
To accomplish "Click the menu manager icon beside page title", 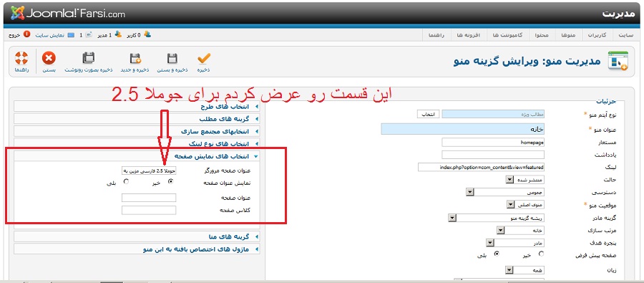I will (x=618, y=61).
